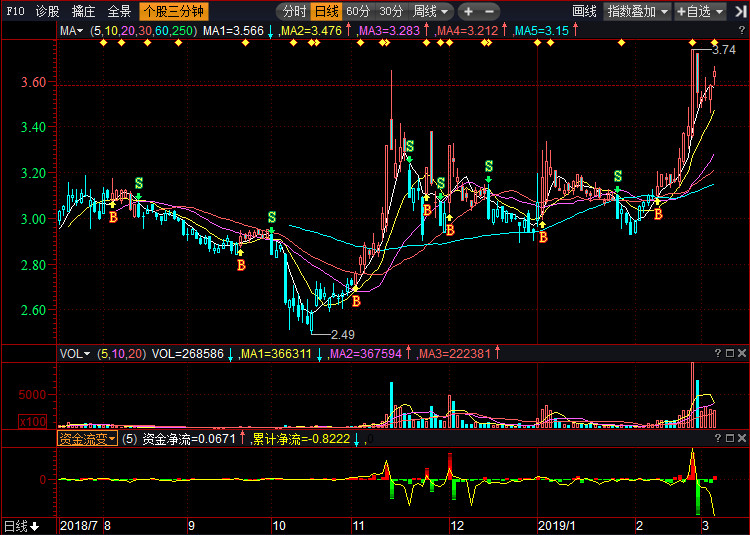Edit VOL parameters (5,10,20)
This screenshot has height=535, width=750.
point(121,354)
